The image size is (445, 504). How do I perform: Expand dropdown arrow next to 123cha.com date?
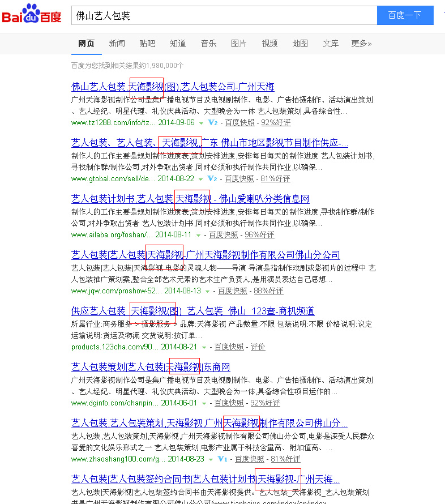point(204,348)
